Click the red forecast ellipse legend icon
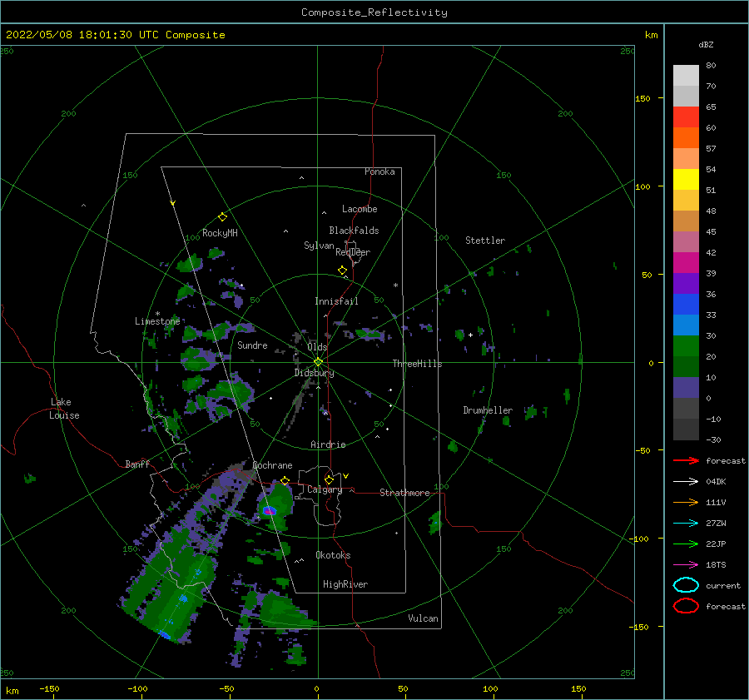 coord(686,606)
